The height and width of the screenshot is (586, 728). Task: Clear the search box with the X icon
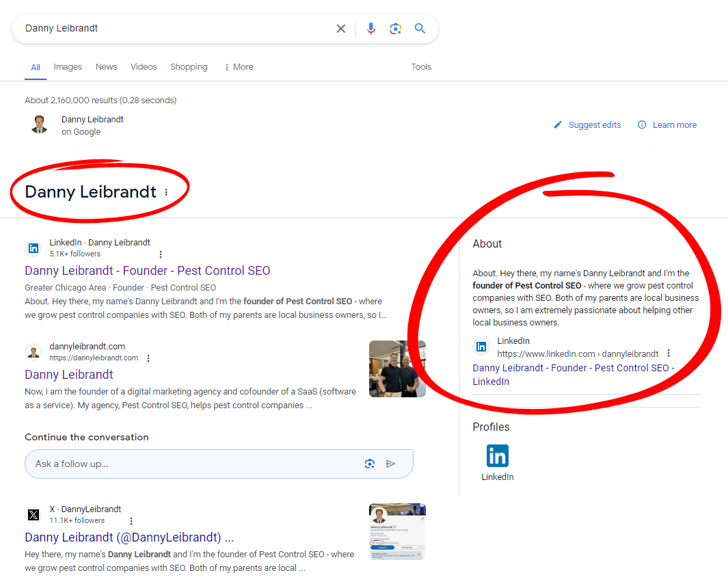[x=341, y=29]
